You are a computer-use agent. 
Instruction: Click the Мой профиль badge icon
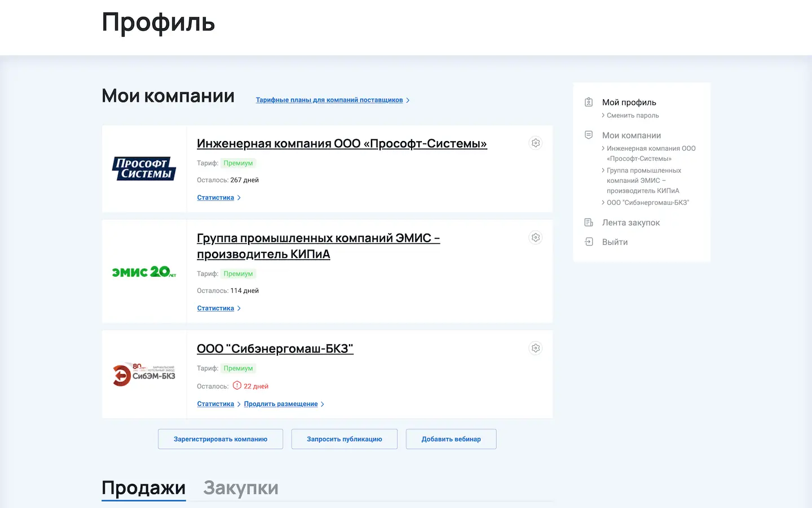coord(589,102)
